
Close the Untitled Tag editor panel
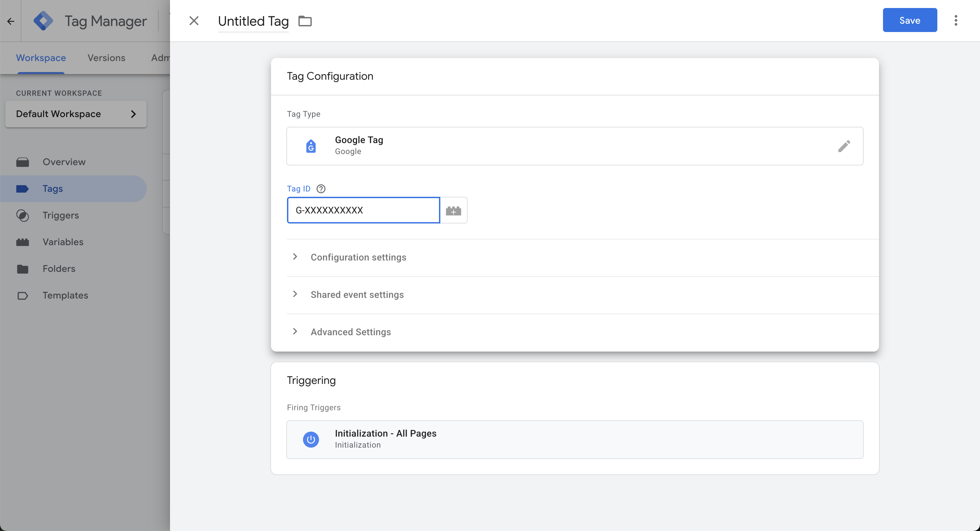tap(194, 21)
